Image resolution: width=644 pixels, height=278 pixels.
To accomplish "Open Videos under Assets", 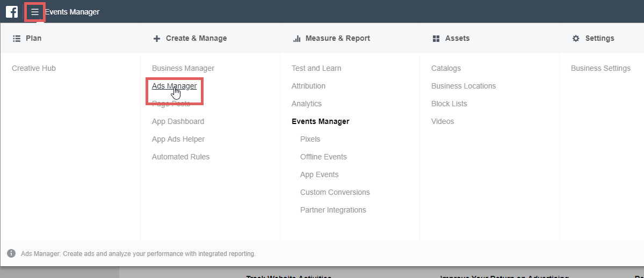I will click(x=443, y=121).
